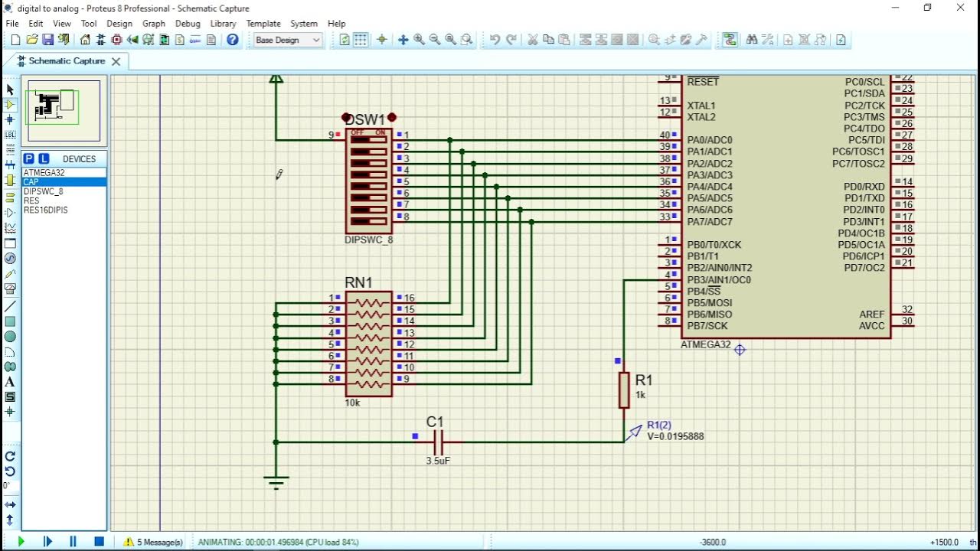
Task: Open PCB Layout chip icon
Action: coord(116,40)
